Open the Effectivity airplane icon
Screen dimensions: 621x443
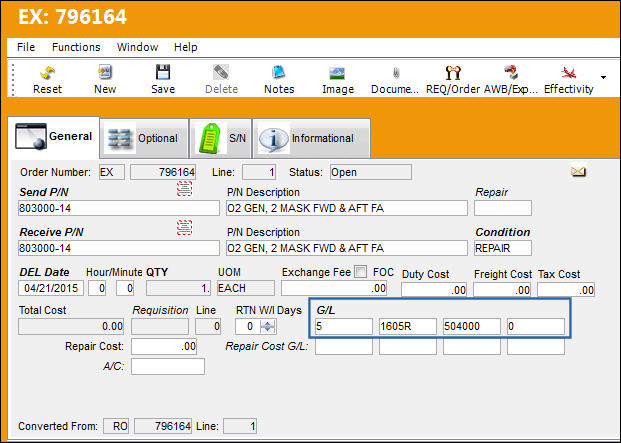568,73
